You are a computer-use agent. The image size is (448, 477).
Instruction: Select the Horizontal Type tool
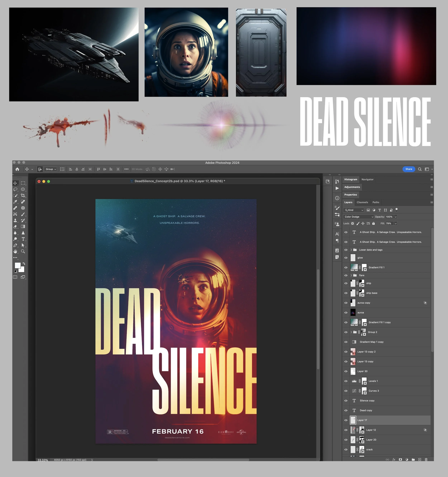[x=23, y=239]
